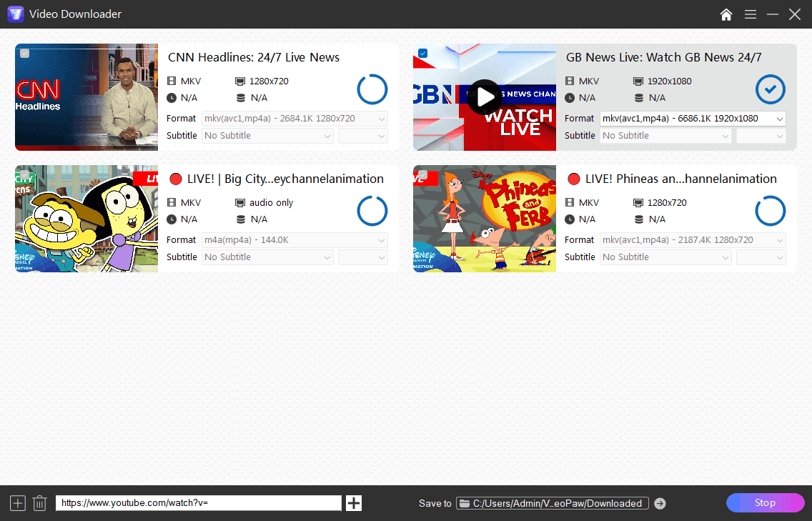Click the Phineas and Ferb loading spinner

[771, 211]
